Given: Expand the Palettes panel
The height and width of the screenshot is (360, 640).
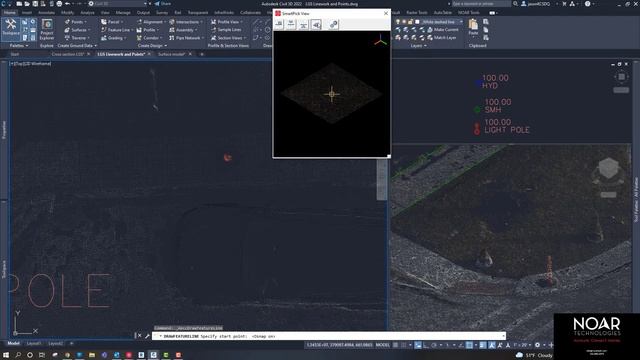Looking at the screenshot, I should [19, 46].
